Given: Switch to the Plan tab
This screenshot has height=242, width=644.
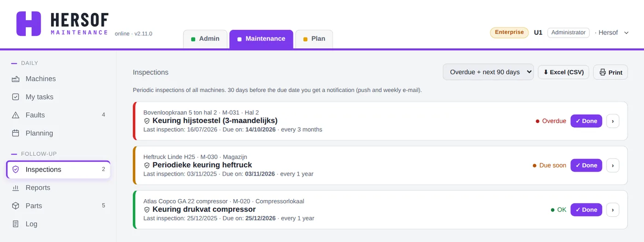Looking at the screenshot, I should pyautogui.click(x=314, y=39).
